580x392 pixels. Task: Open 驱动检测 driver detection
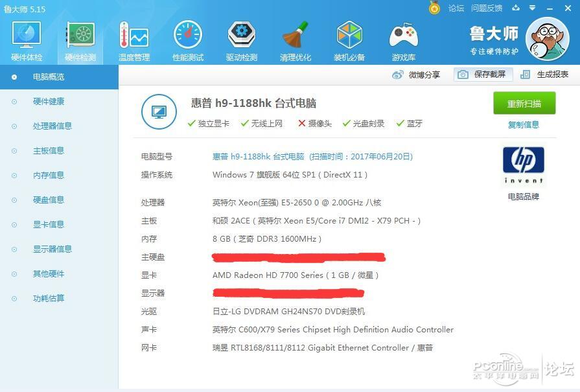[242, 41]
